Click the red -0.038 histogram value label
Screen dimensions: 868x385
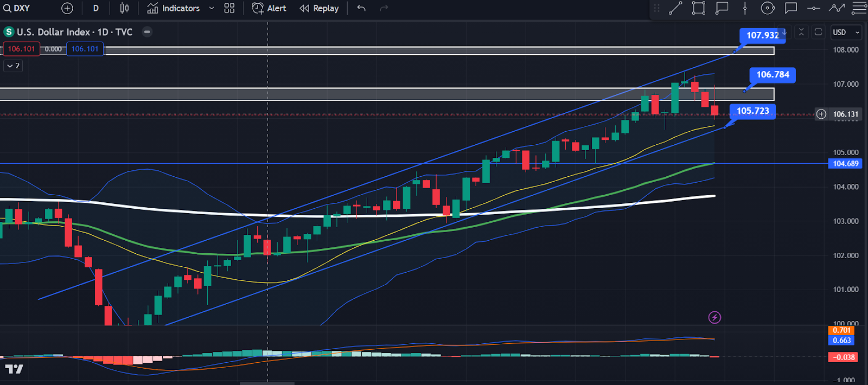(843, 357)
